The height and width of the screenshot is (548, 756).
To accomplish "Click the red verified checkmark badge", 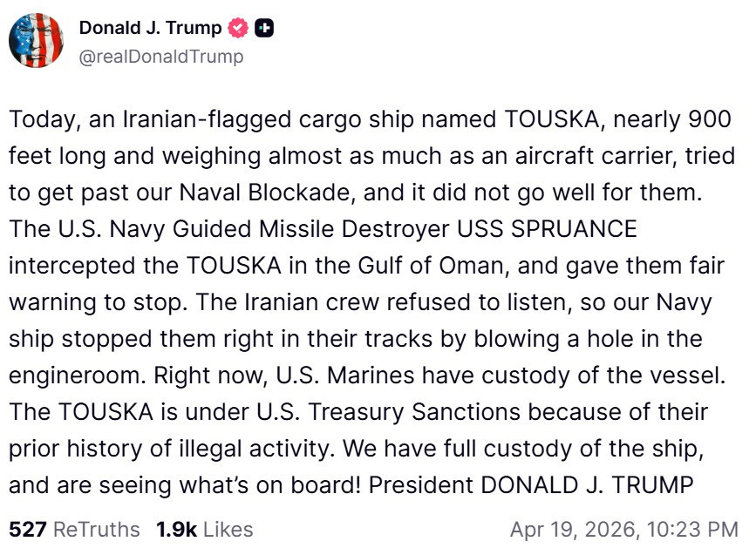I will (237, 28).
